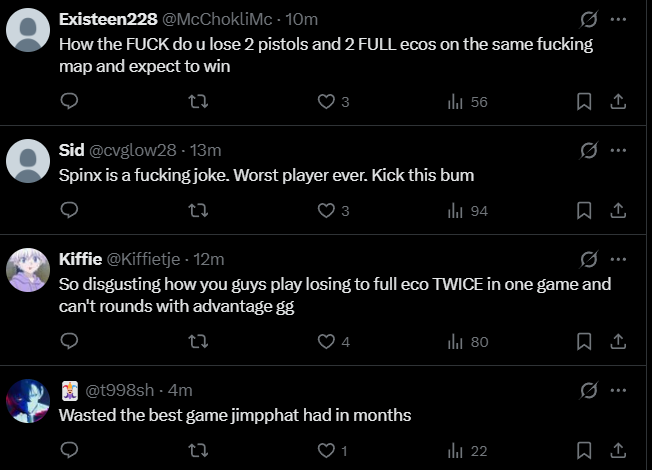
Task: Open three-dot menu on @t998sh's tweet
Action: coord(618,390)
